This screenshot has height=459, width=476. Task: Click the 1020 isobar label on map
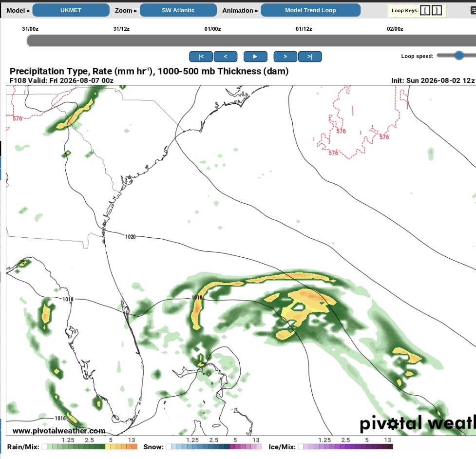(x=131, y=236)
